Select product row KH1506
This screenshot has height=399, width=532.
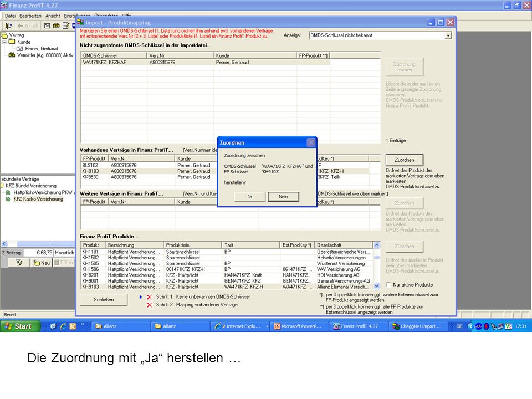[x=227, y=269]
